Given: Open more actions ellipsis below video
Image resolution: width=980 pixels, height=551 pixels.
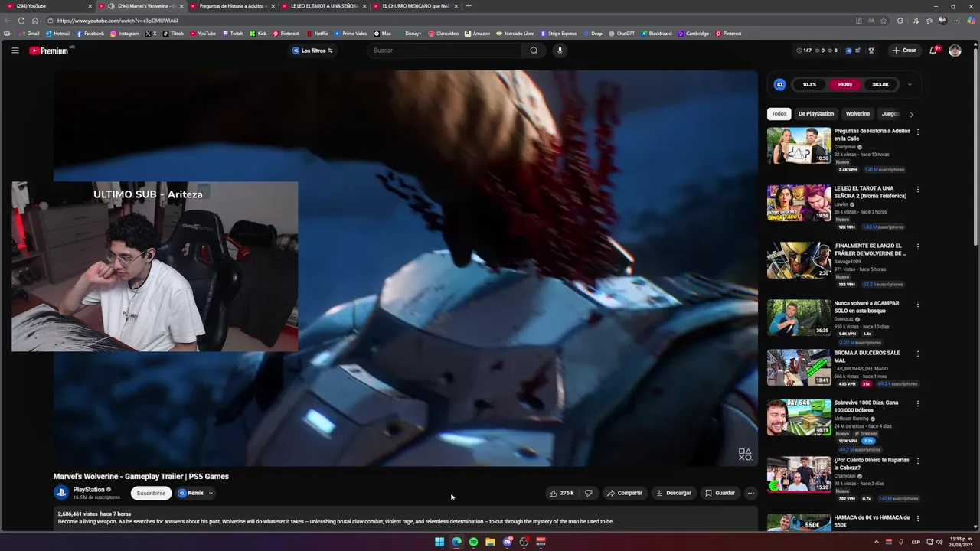Looking at the screenshot, I should (750, 493).
